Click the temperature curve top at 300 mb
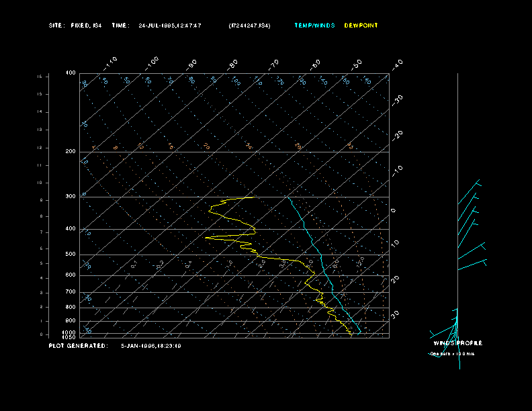This screenshot has width=532, height=411. [288, 197]
